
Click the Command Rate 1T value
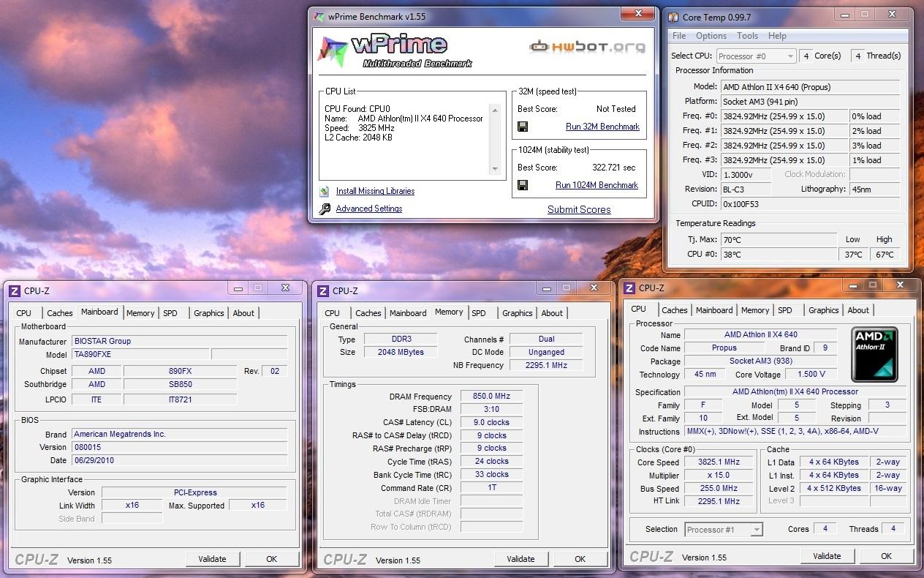(x=491, y=488)
